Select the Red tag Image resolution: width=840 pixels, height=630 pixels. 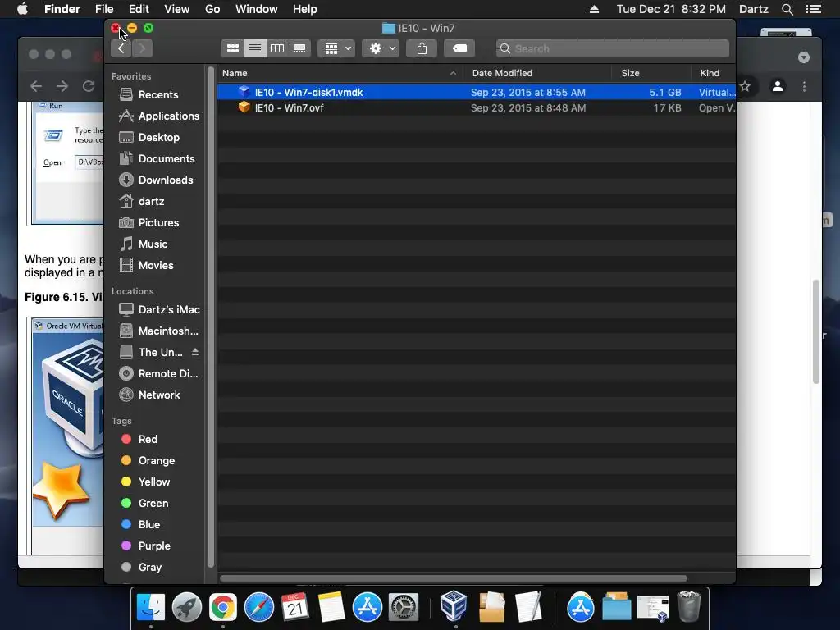(x=139, y=440)
